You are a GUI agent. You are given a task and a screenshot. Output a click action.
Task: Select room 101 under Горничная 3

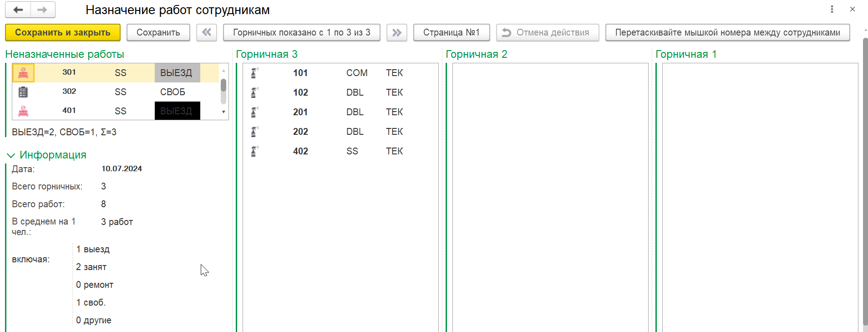(300, 73)
